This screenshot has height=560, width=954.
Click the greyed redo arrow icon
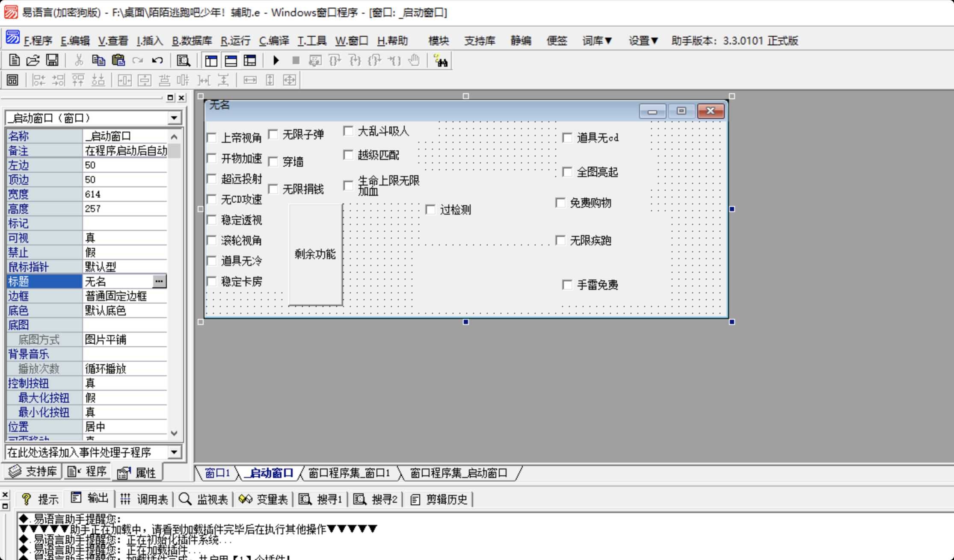click(138, 60)
